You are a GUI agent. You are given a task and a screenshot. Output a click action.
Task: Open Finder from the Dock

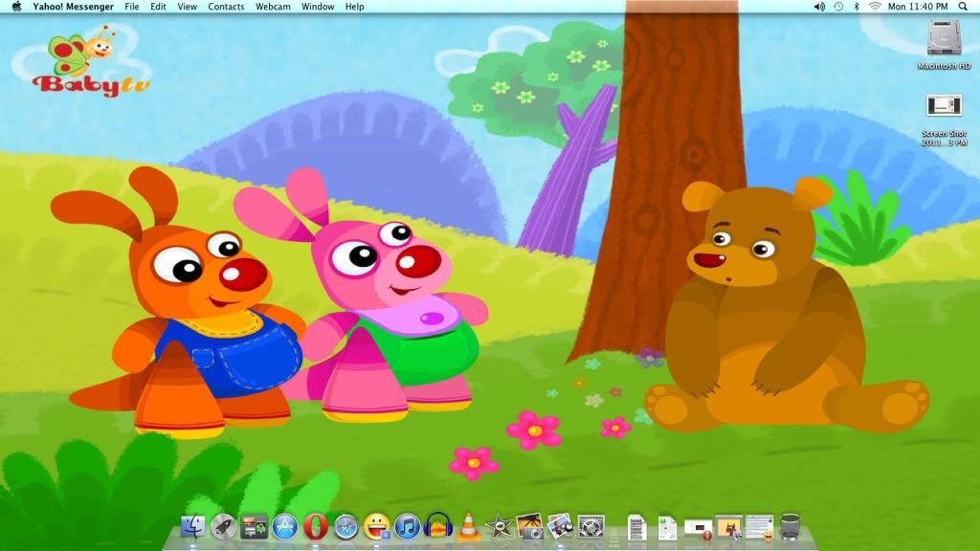tap(192, 527)
